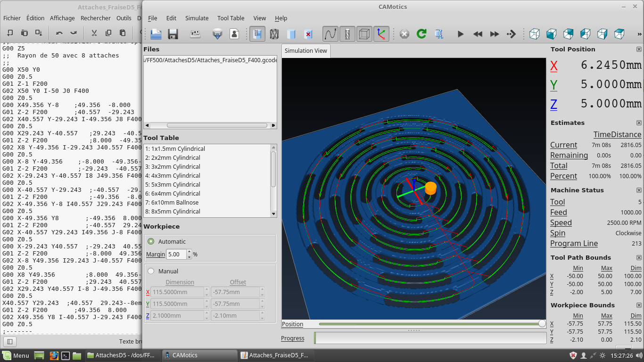Click the Position slider handle

[542, 323]
